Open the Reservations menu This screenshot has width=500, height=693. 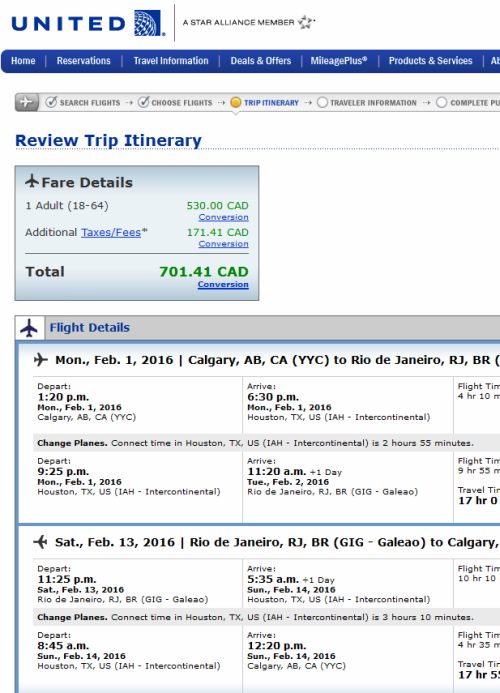(84, 61)
